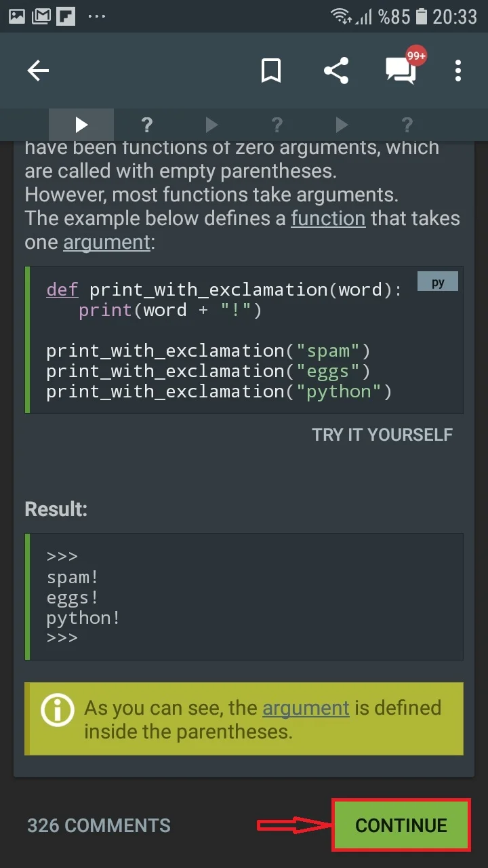Select the first play lesson step
488x868 pixels.
click(81, 125)
